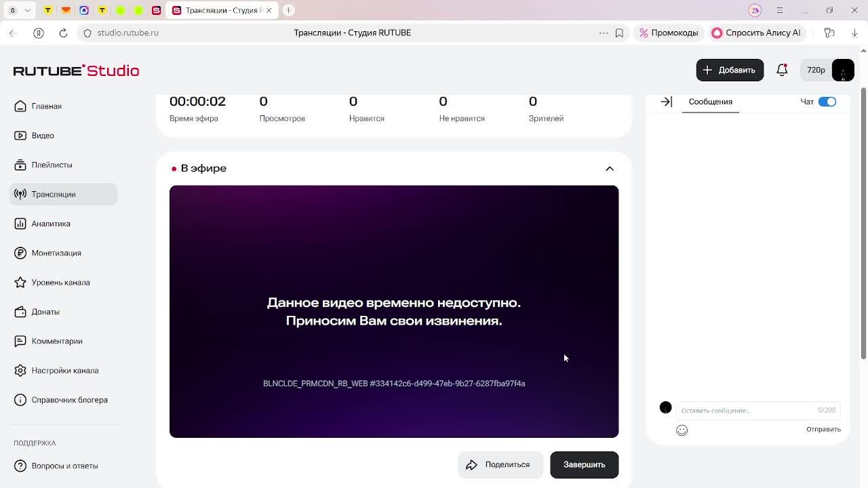
Task: Click the Yandex home button icon
Action: 39,33
